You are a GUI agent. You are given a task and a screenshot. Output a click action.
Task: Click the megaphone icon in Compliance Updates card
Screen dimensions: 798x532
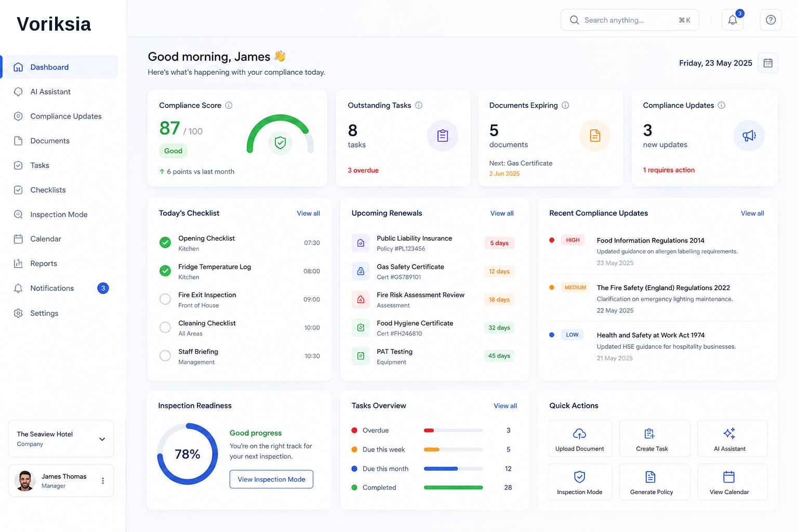(749, 136)
